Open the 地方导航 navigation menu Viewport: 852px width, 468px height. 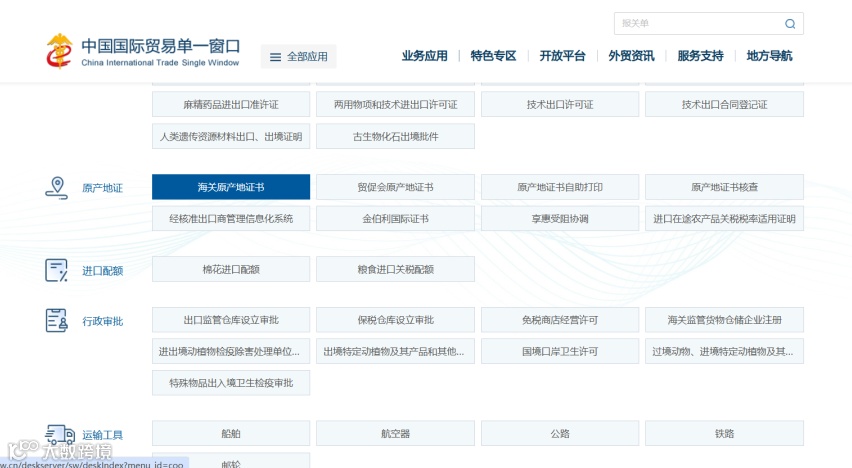(x=769, y=55)
